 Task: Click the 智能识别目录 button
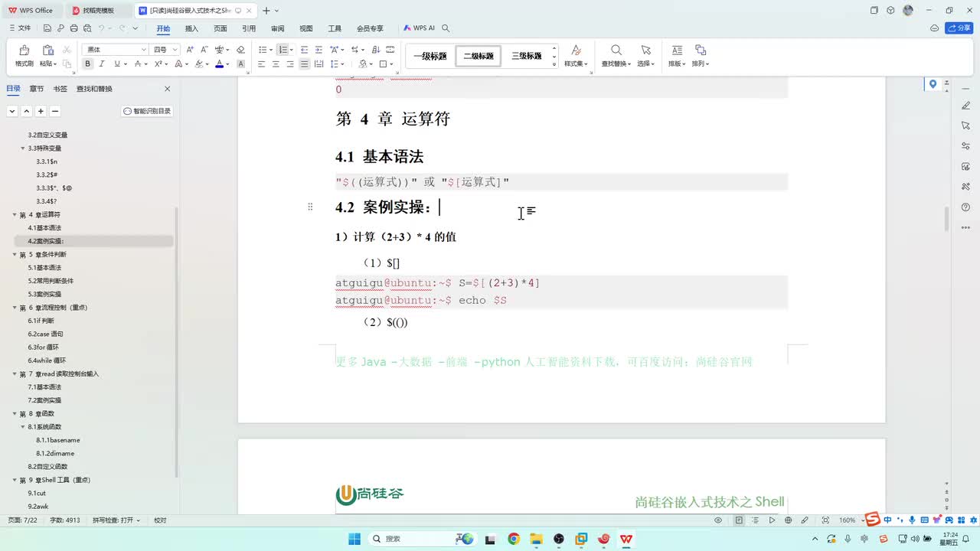coord(147,111)
